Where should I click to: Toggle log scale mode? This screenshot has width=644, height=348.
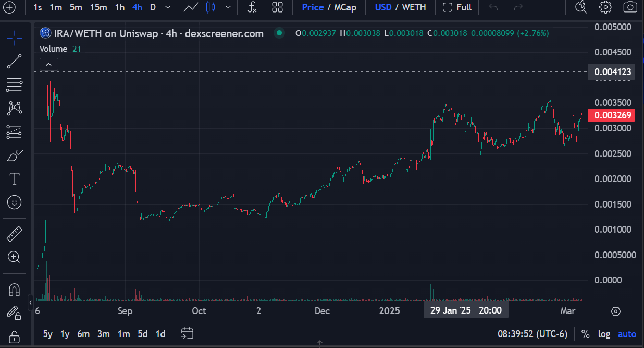coord(604,334)
